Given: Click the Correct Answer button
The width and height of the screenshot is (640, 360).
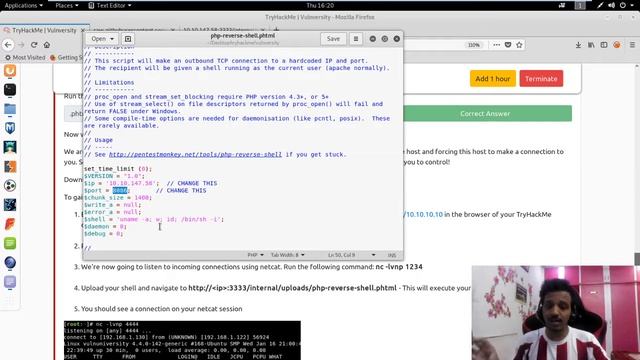Looking at the screenshot, I should [x=485, y=113].
